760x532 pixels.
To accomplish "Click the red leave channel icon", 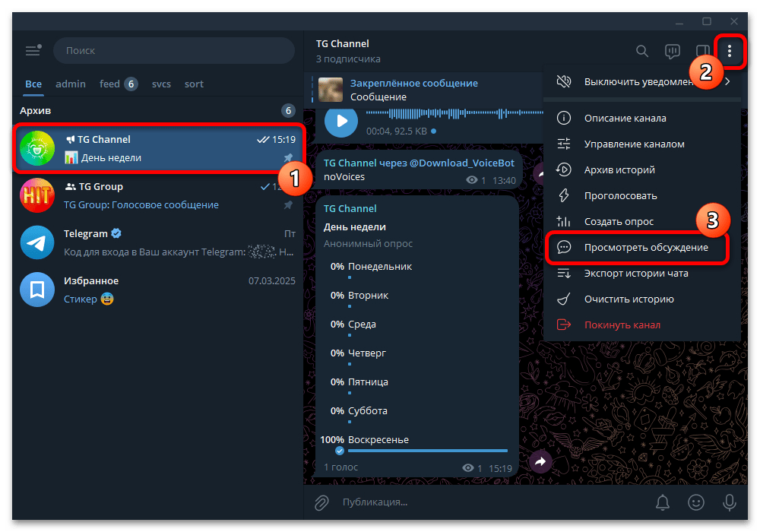I will (564, 325).
